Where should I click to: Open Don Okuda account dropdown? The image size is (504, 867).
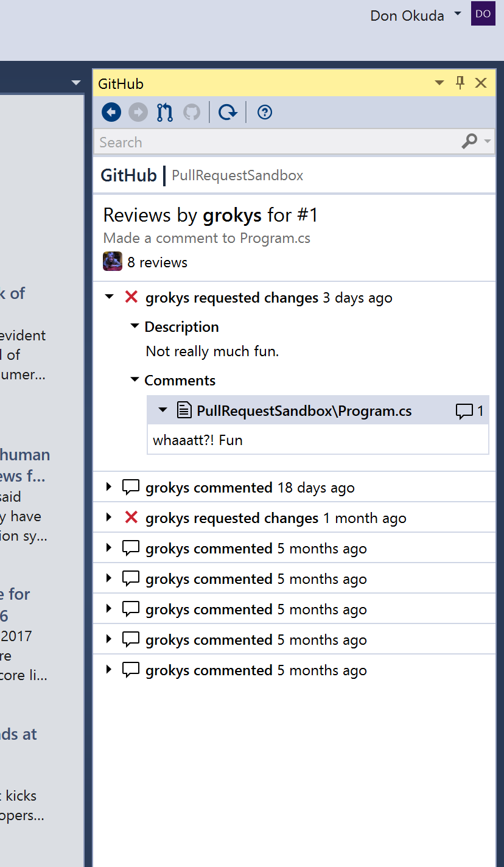pyautogui.click(x=458, y=14)
